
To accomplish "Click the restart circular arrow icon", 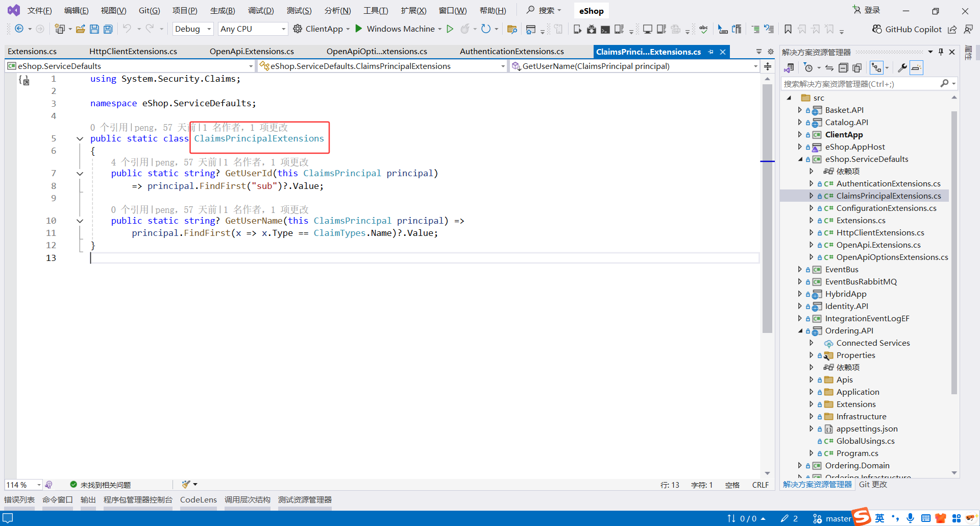I will coord(486,29).
